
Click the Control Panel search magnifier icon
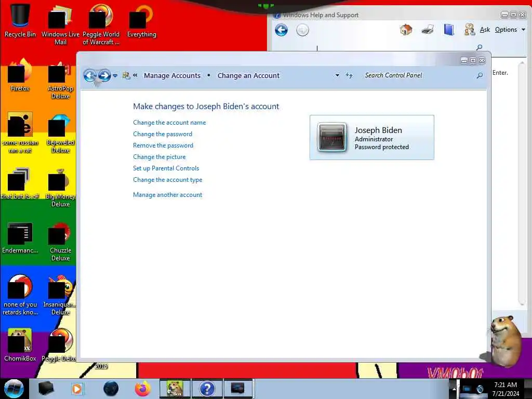point(480,75)
